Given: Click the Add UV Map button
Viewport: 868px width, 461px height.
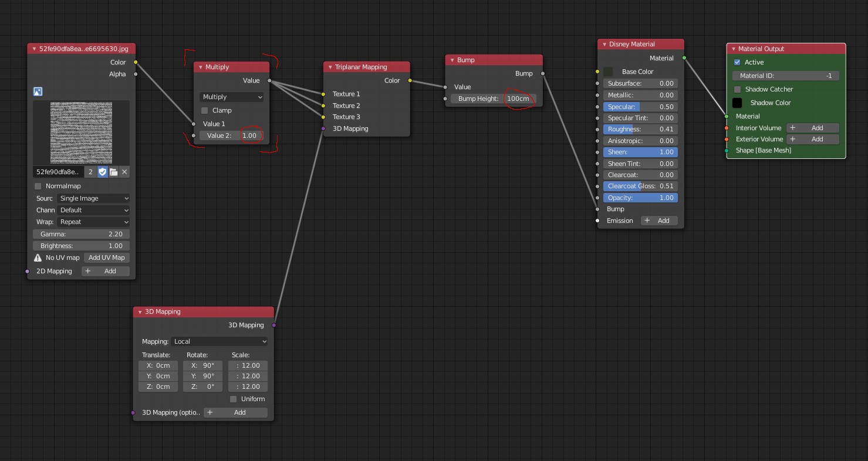Looking at the screenshot, I should [x=106, y=257].
